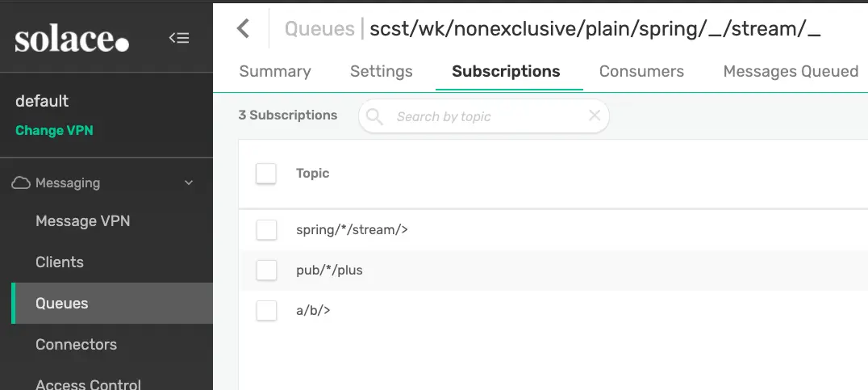Viewport: 868px width, 390px height.
Task: Open Connectors from the sidebar
Action: pos(76,345)
